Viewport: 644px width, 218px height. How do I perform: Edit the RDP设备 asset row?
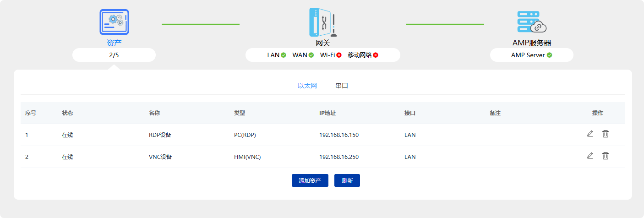pos(590,134)
